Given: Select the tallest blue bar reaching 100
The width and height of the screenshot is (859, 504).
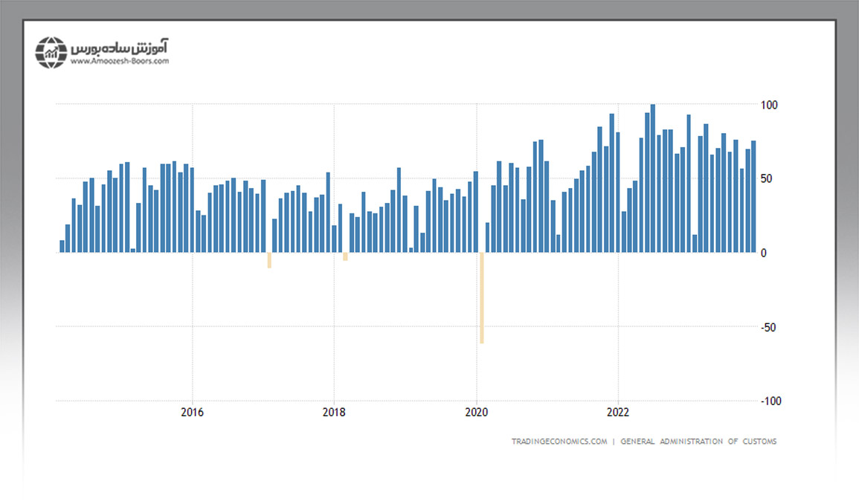Looking at the screenshot, I should (x=653, y=178).
